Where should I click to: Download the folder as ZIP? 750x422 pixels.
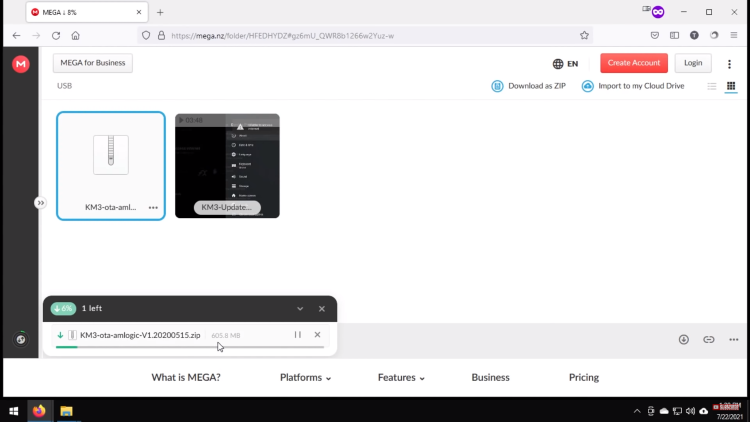(529, 86)
